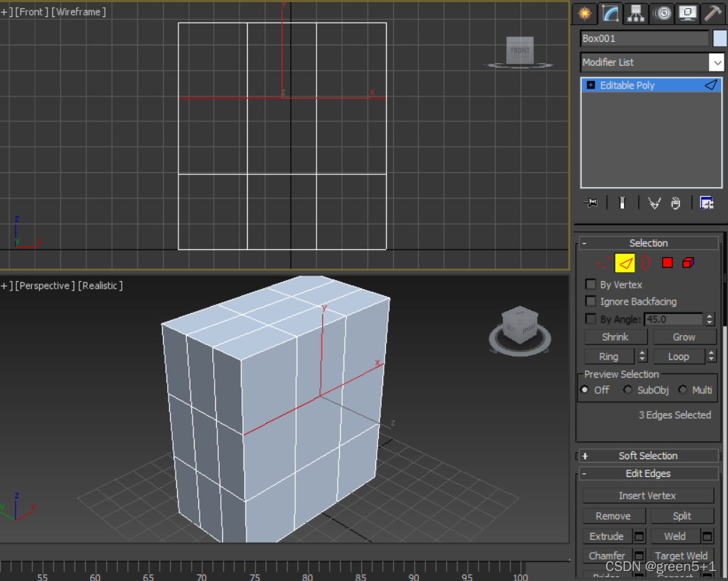This screenshot has height=581, width=728.
Task: Click the Loop spinner arrows
Action: tap(711, 356)
